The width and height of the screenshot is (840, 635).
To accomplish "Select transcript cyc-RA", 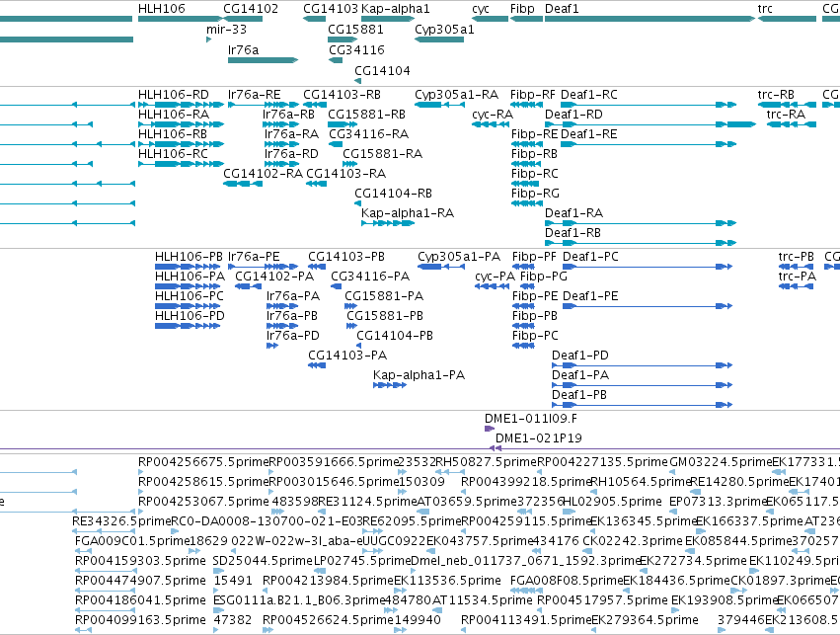I will [491, 124].
